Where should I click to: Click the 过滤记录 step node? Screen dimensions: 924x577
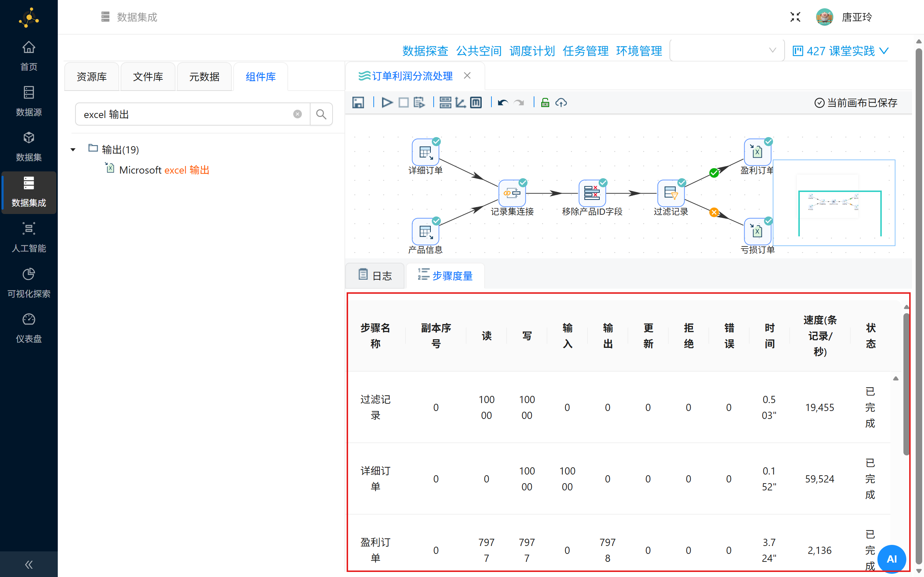[x=671, y=193]
